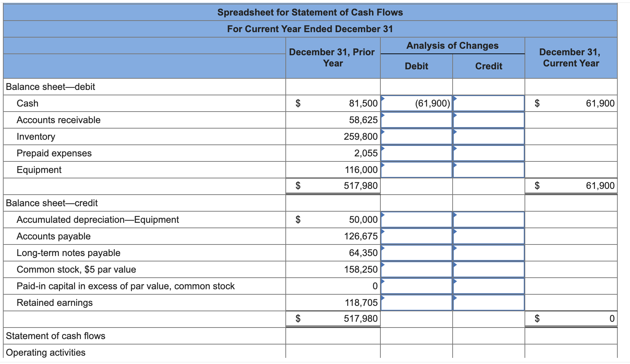Click the Cash credit input cell

[x=489, y=103]
